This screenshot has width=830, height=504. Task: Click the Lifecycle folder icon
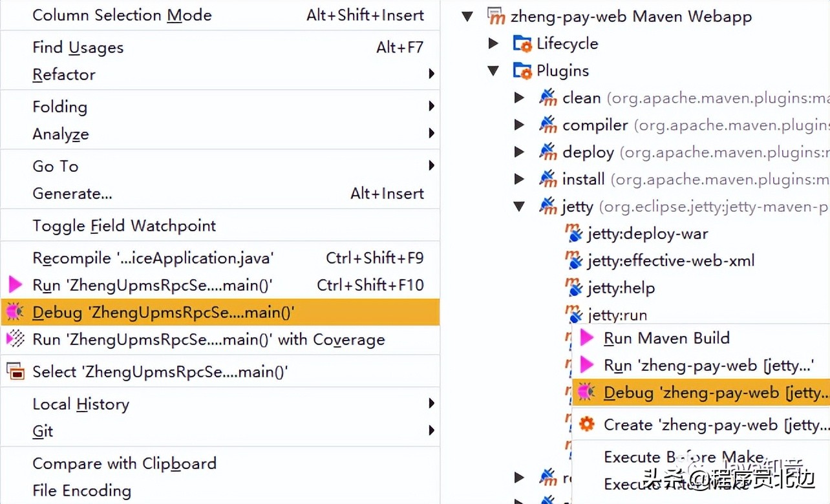[x=522, y=43]
